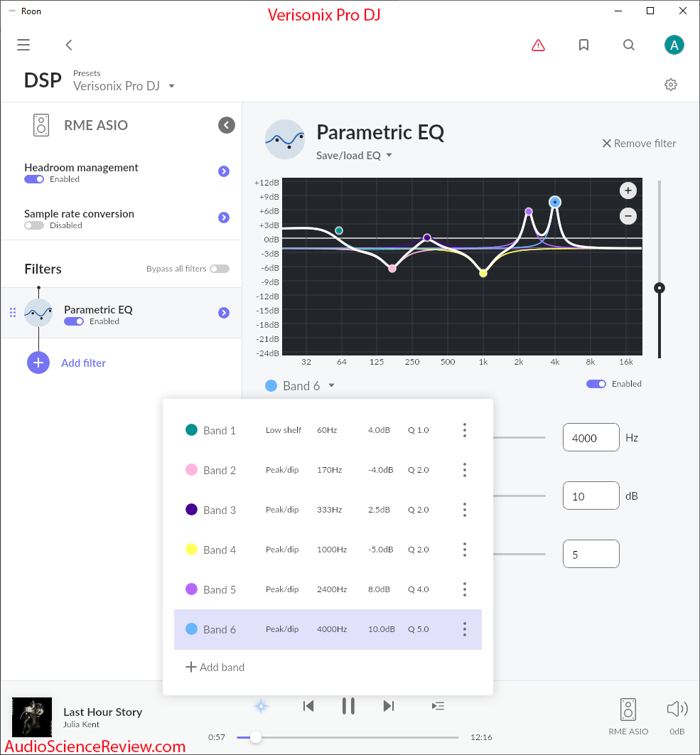Click the pink Band 2 graph node
Screen dimensions: 700x755
[392, 269]
